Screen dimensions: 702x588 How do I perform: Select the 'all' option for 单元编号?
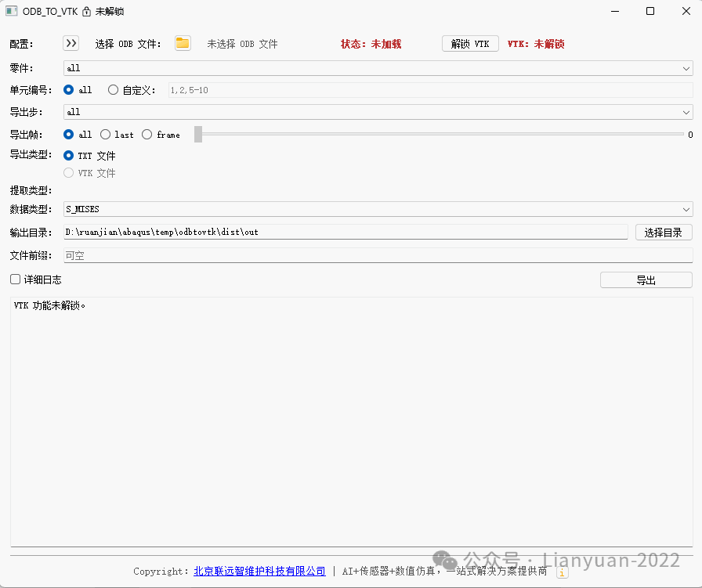pyautogui.click(x=69, y=90)
